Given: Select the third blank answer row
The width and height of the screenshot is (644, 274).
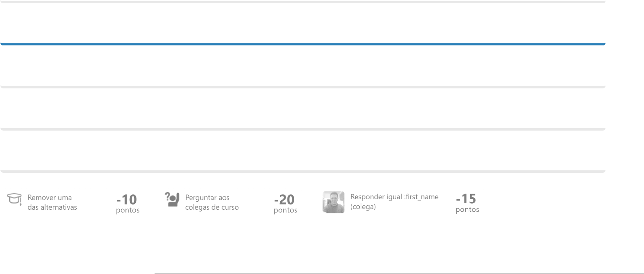Looking at the screenshot, I should pos(303,108).
